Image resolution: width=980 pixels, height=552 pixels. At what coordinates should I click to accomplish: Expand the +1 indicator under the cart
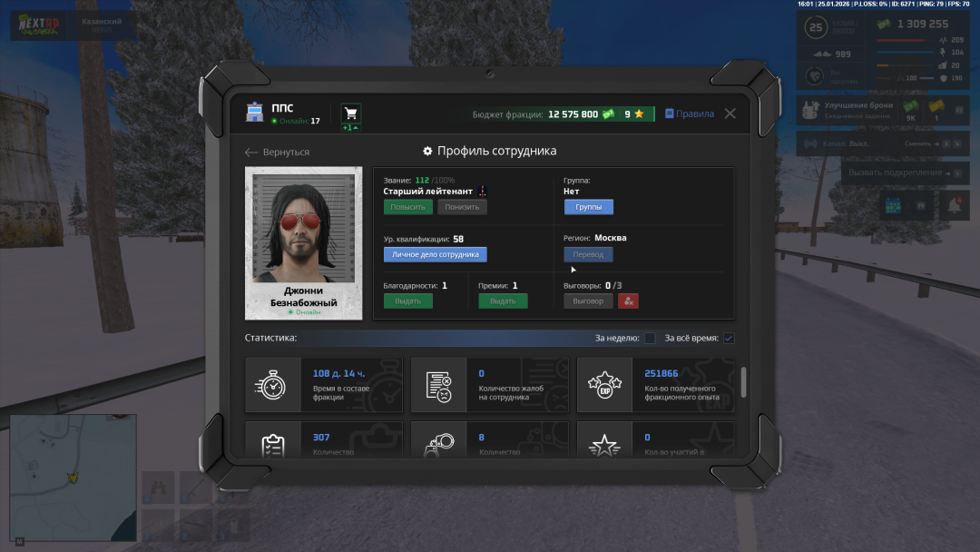click(350, 128)
